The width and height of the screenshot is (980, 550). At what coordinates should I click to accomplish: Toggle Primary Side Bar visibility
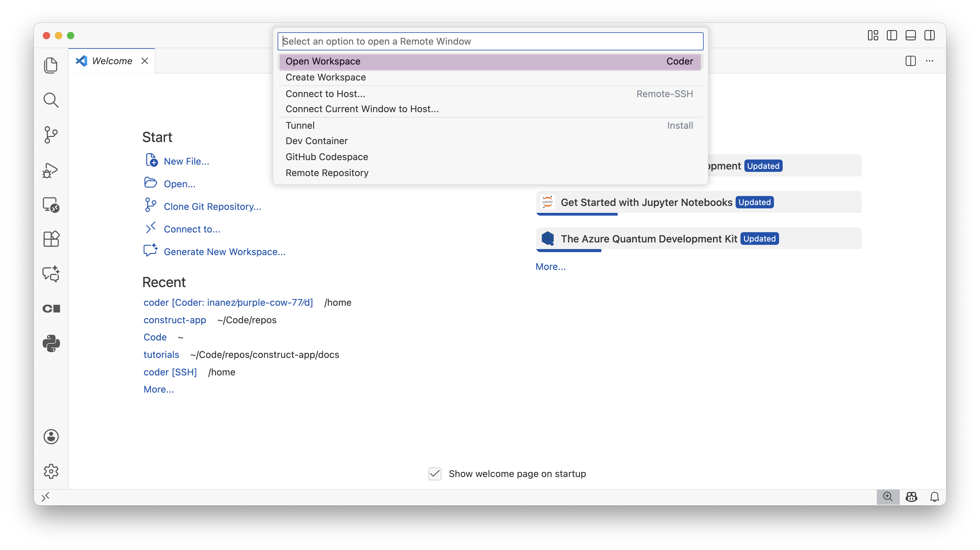[x=892, y=35]
